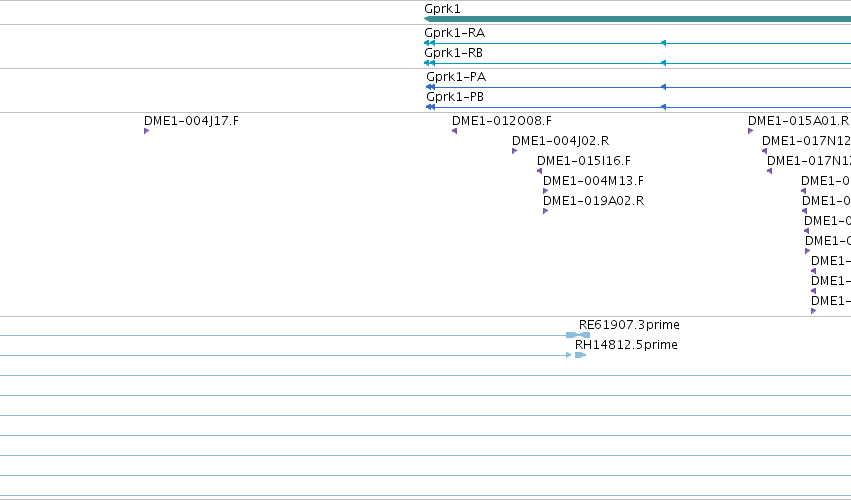851x500 pixels.
Task: Click the DME1-015A01.R arrow marker
Action: pyautogui.click(x=751, y=131)
